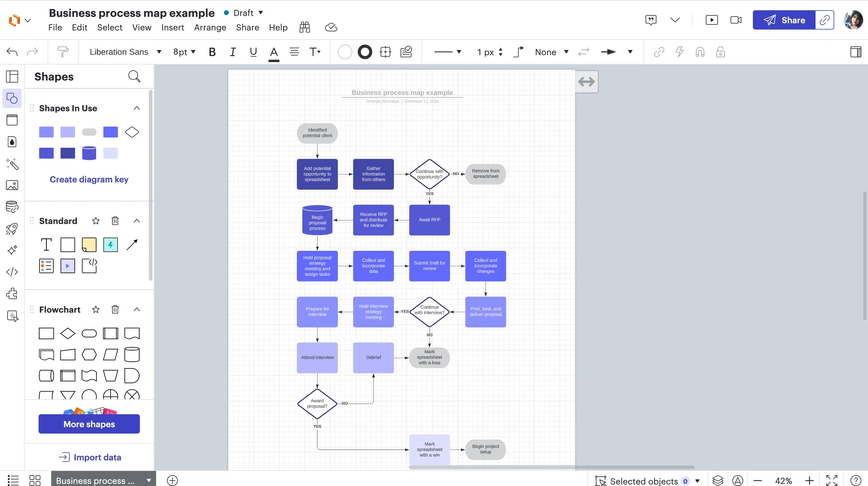Screen dimensions: 868x486
Task: Toggle italic text formatting
Action: [233, 52]
